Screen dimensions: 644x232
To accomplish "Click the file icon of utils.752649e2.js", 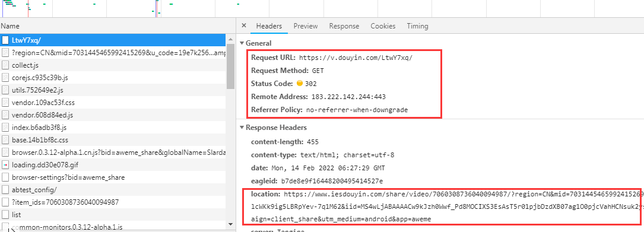I will [x=5, y=90].
